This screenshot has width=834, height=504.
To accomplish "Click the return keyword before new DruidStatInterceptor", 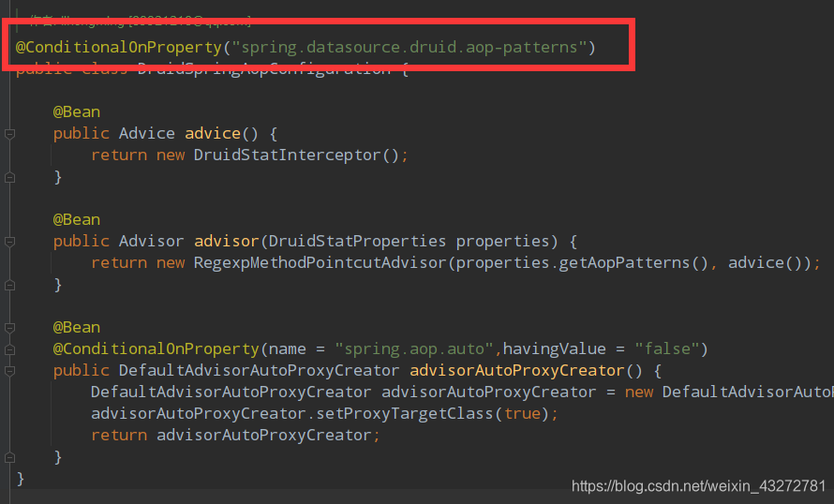I will (119, 156).
